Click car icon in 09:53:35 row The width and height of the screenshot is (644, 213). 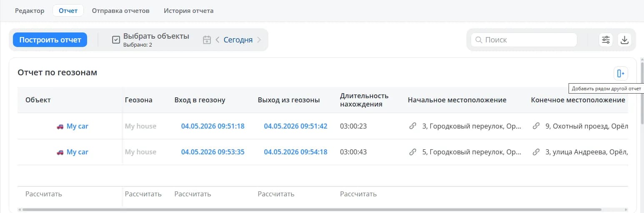(60, 152)
